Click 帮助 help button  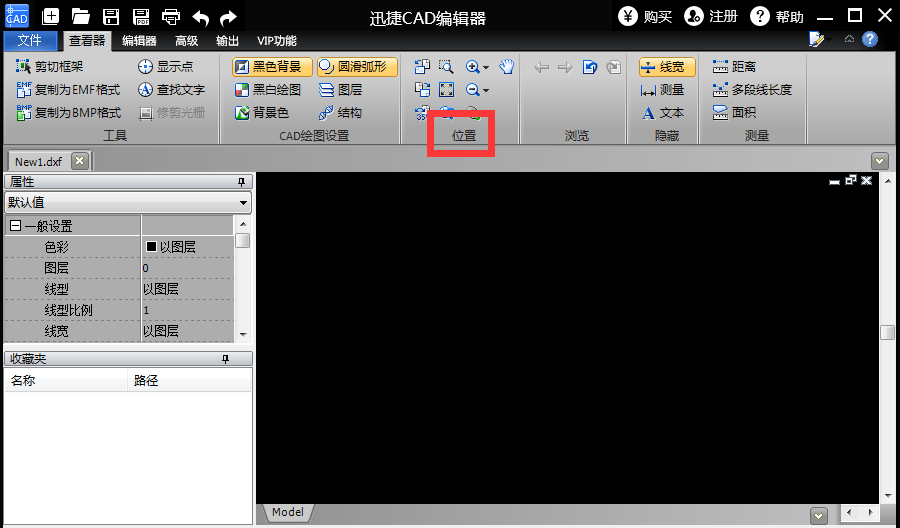[777, 16]
